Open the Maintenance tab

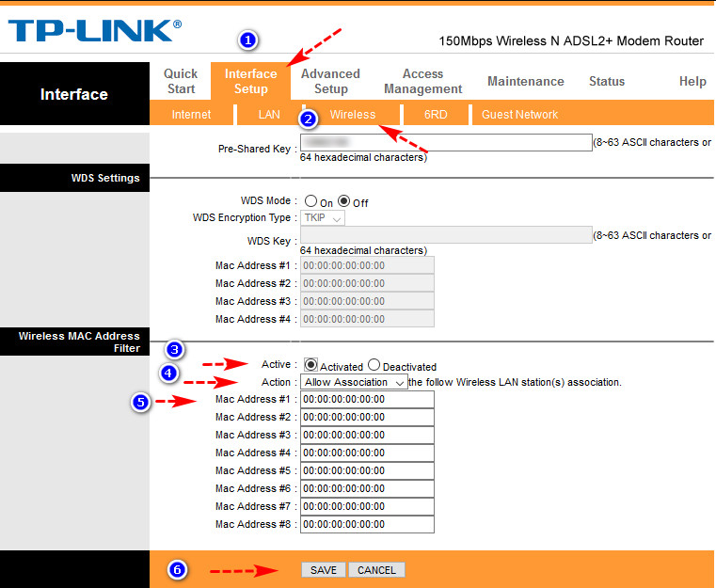tap(526, 81)
